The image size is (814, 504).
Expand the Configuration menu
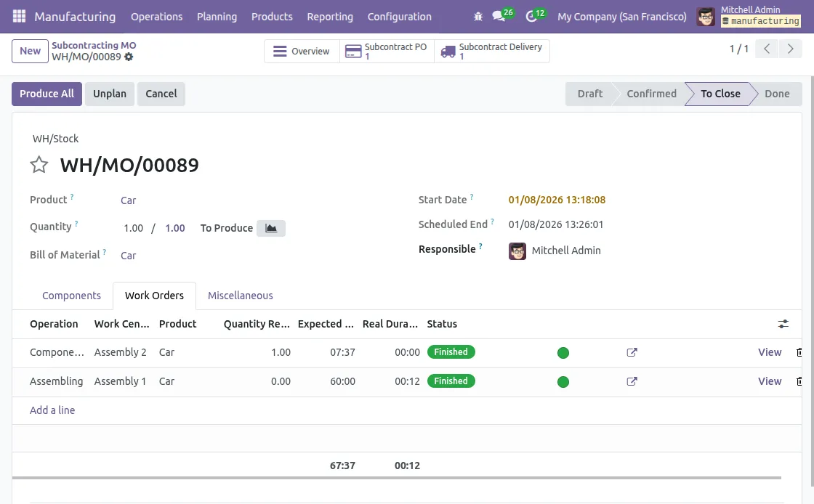tap(399, 16)
